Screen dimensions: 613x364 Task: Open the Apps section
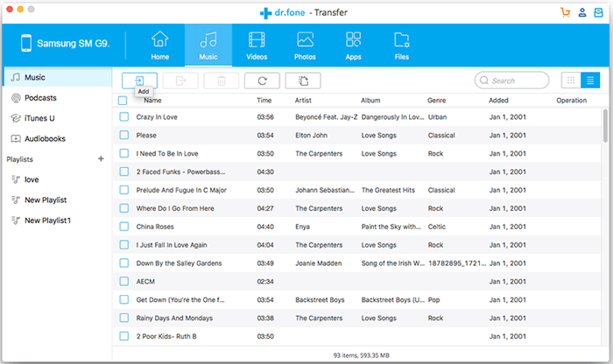pyautogui.click(x=354, y=45)
